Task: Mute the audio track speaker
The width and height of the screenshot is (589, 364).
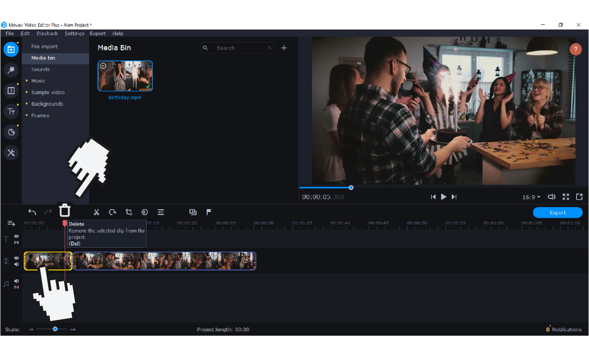Action: 16,281
